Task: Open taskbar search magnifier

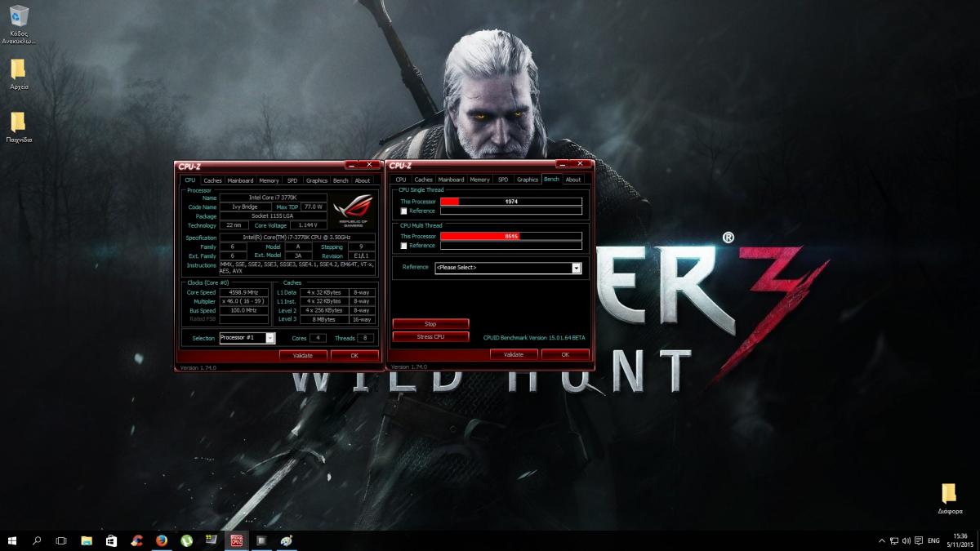Action: pos(37,540)
